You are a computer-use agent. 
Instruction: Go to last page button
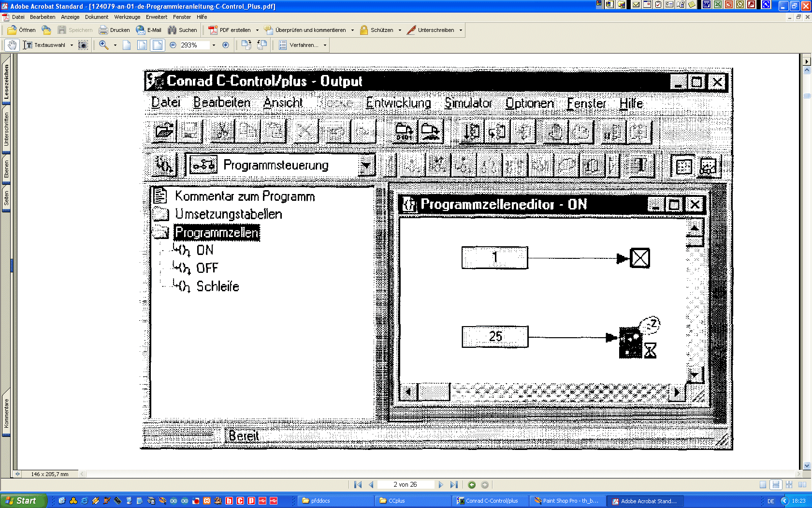[x=454, y=484]
